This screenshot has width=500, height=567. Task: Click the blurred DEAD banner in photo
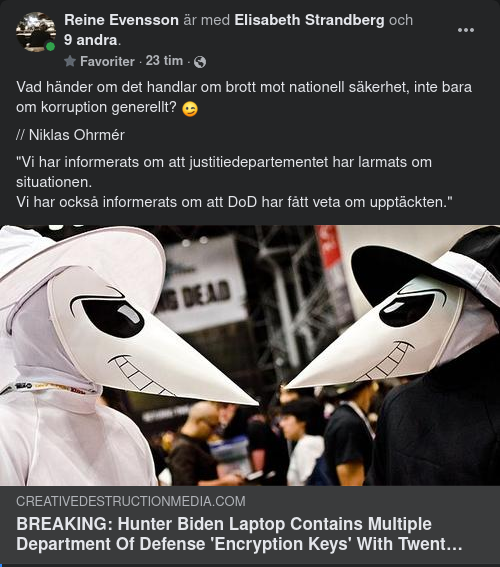[x=202, y=282]
